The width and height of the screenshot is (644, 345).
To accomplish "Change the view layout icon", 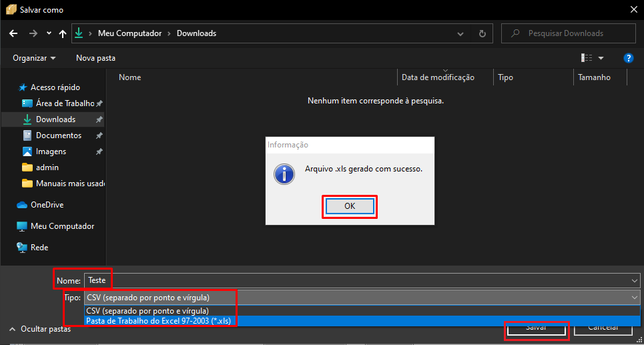I will click(x=587, y=58).
